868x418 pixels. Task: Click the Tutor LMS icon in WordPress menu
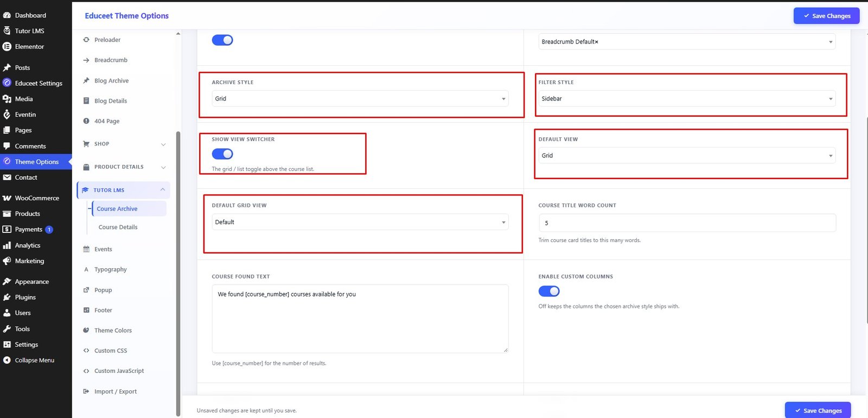(7, 31)
